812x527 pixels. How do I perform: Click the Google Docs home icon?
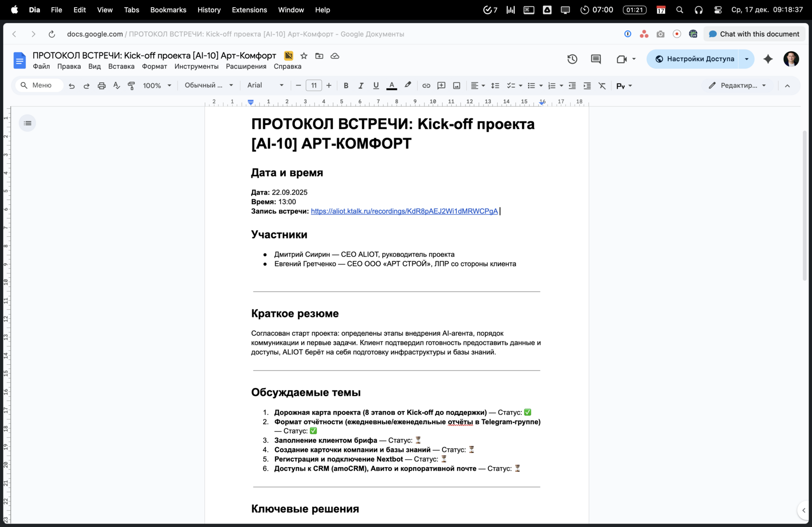[19, 60]
